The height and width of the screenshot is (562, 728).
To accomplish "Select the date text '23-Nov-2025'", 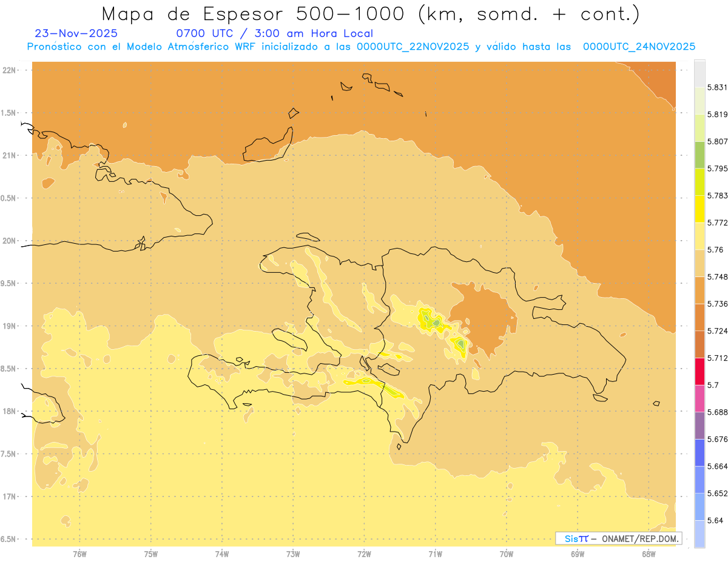I will [76, 33].
